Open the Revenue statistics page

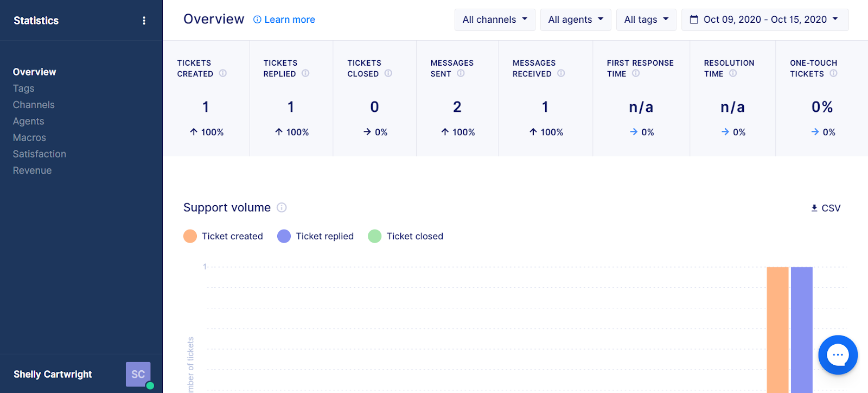pos(33,170)
